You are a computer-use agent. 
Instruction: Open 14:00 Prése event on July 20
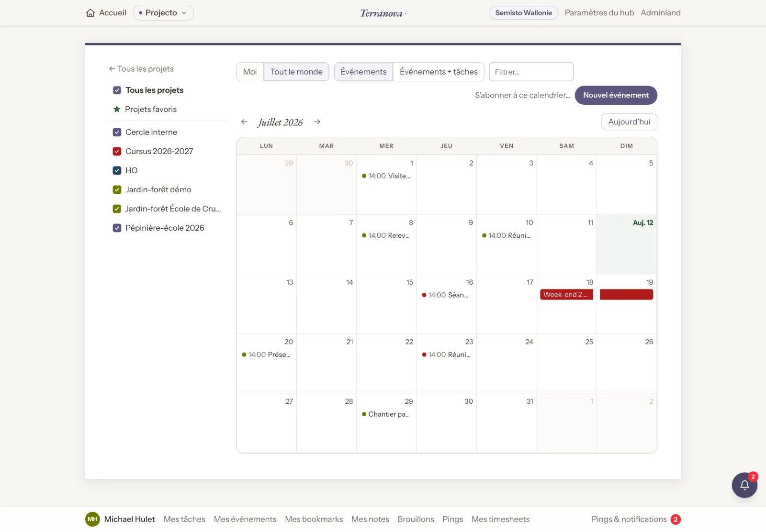[x=266, y=355]
